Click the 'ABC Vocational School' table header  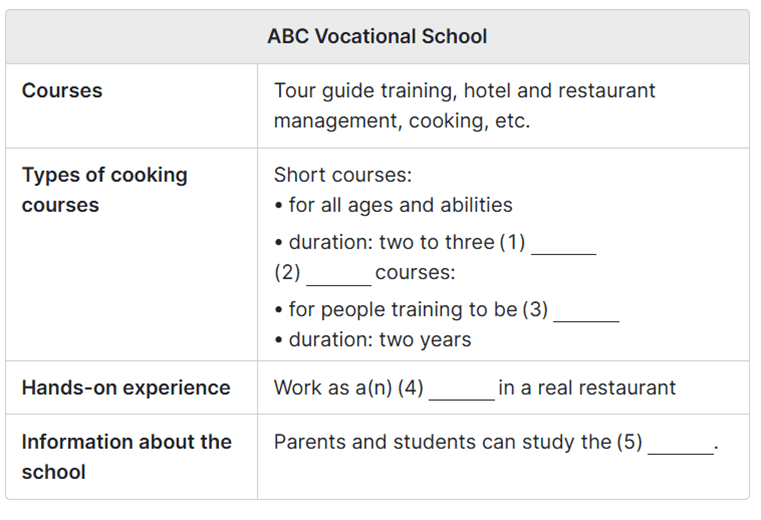(x=377, y=37)
